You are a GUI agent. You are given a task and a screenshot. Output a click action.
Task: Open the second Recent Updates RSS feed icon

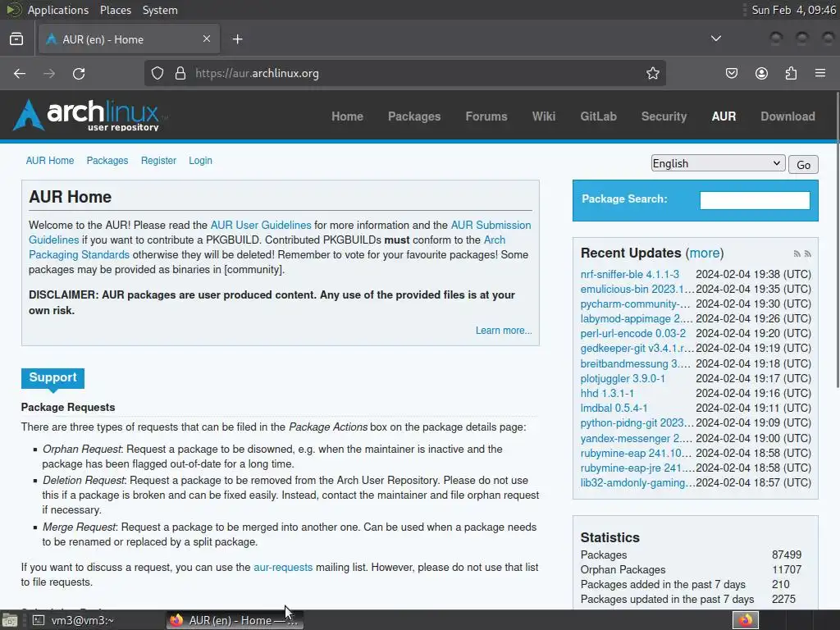tap(808, 254)
